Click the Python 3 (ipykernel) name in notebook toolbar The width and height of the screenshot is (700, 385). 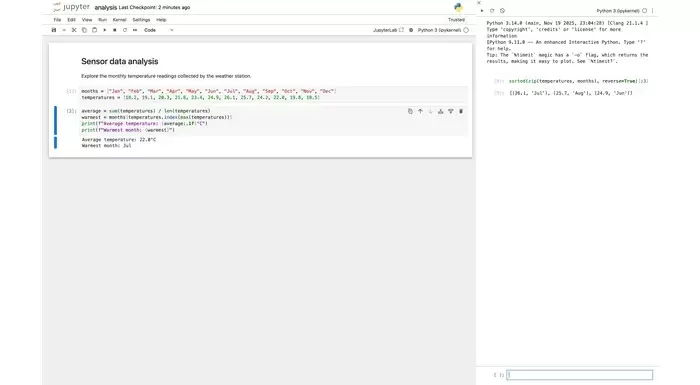pos(439,30)
